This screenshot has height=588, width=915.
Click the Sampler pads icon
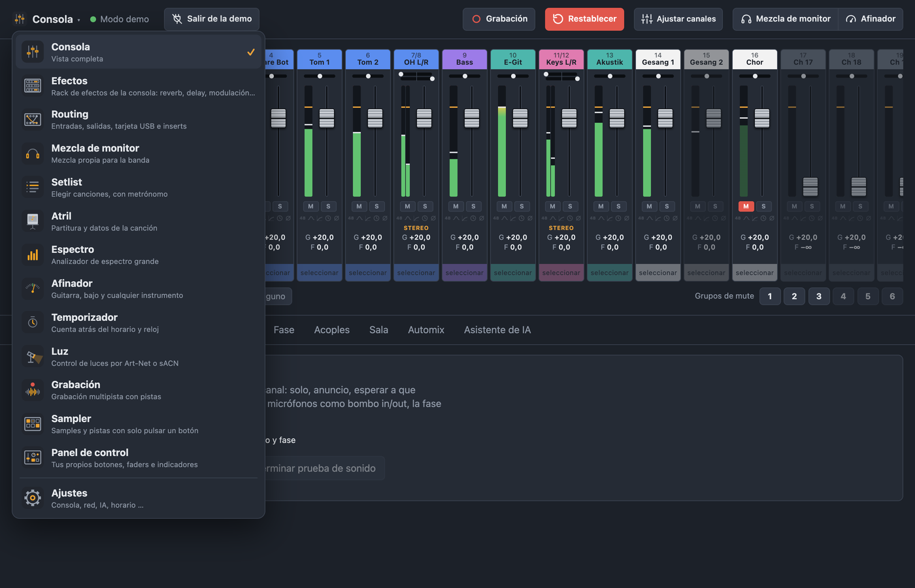click(x=33, y=424)
